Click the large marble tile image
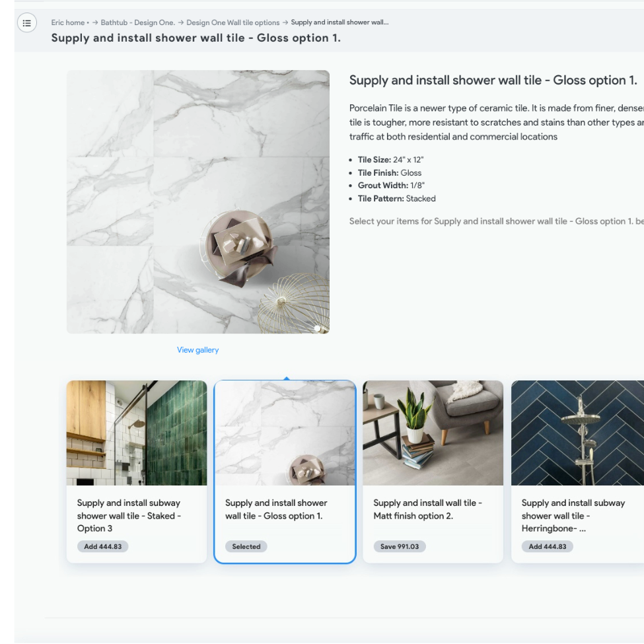Image resolution: width=644 pixels, height=644 pixels. [198, 201]
